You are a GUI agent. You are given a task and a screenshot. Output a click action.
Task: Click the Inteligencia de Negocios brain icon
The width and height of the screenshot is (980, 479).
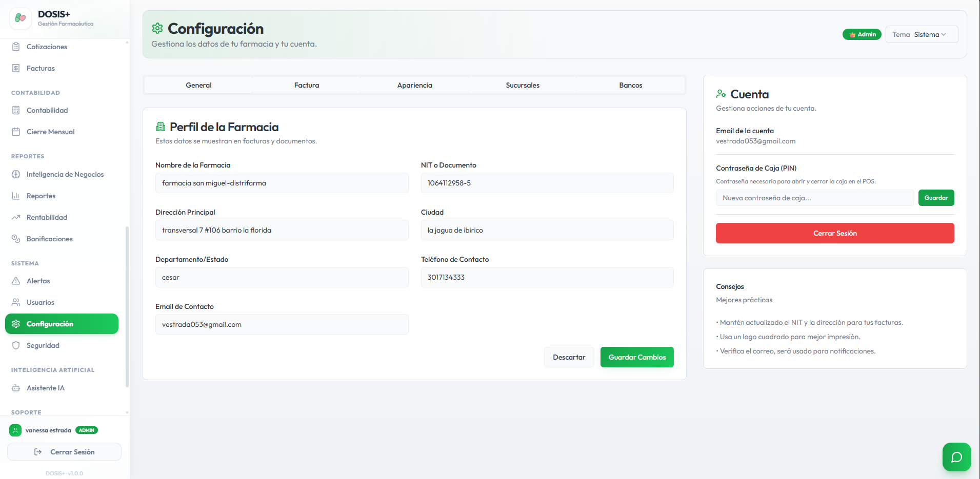(x=16, y=174)
